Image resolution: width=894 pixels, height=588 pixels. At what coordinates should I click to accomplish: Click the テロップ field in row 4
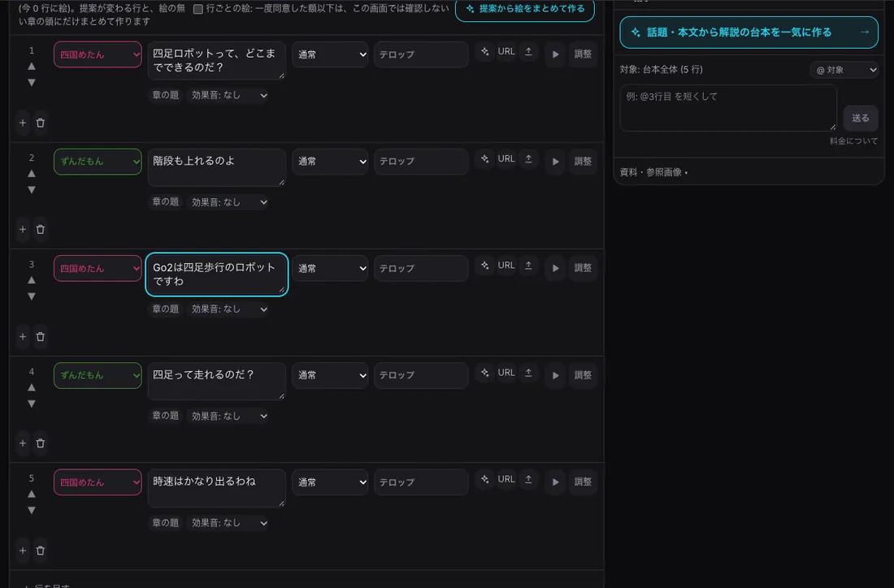pos(421,375)
